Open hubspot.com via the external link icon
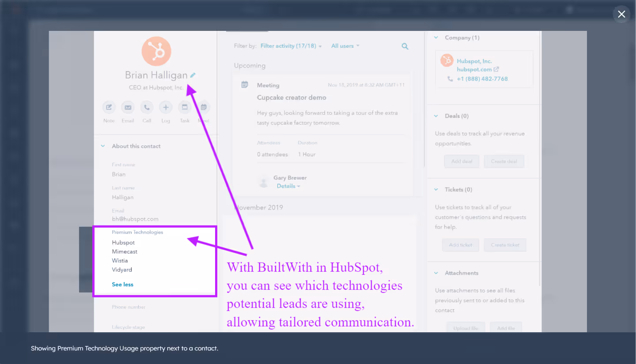The height and width of the screenshot is (364, 636). click(x=496, y=69)
